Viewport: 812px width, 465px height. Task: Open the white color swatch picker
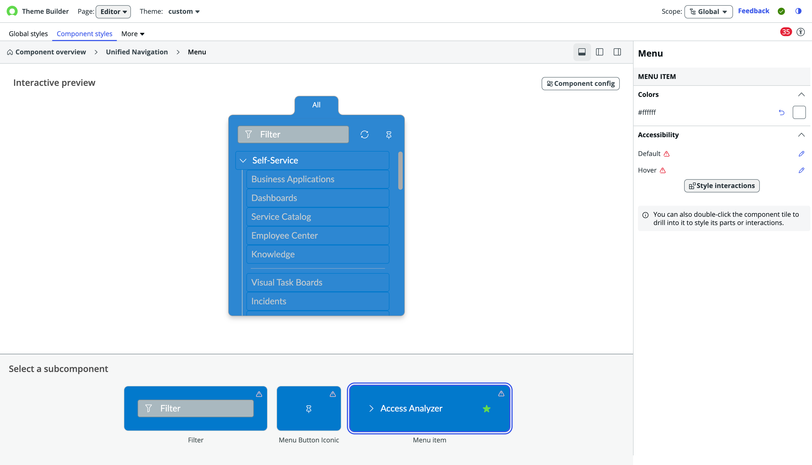(x=799, y=113)
